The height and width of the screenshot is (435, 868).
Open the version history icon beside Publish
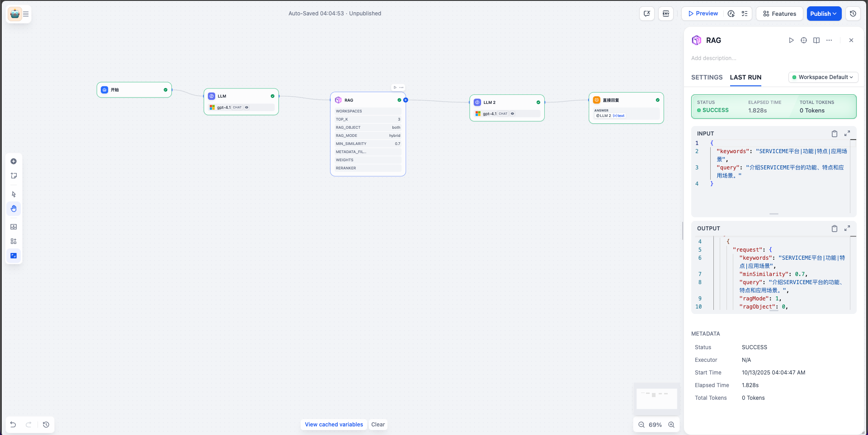pyautogui.click(x=853, y=14)
